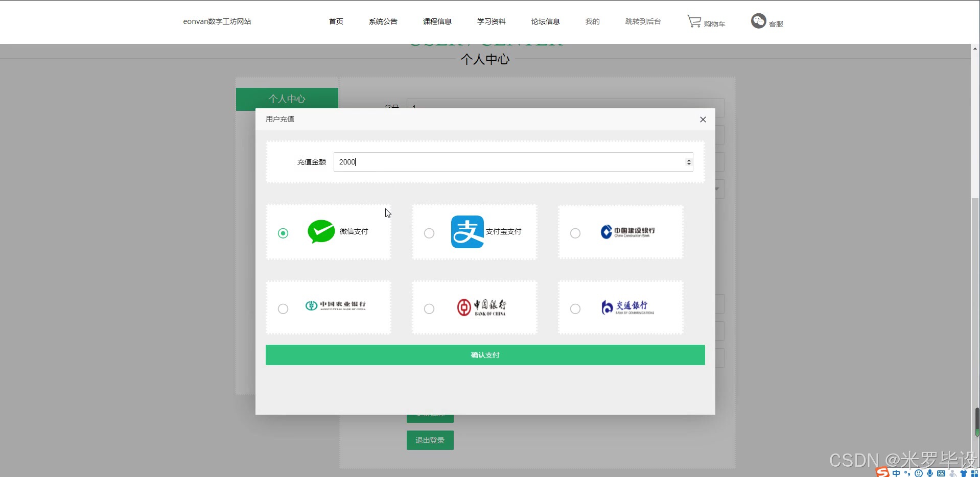Open the 学习资料 study materials menu
This screenshot has height=477, width=980.
point(492,21)
